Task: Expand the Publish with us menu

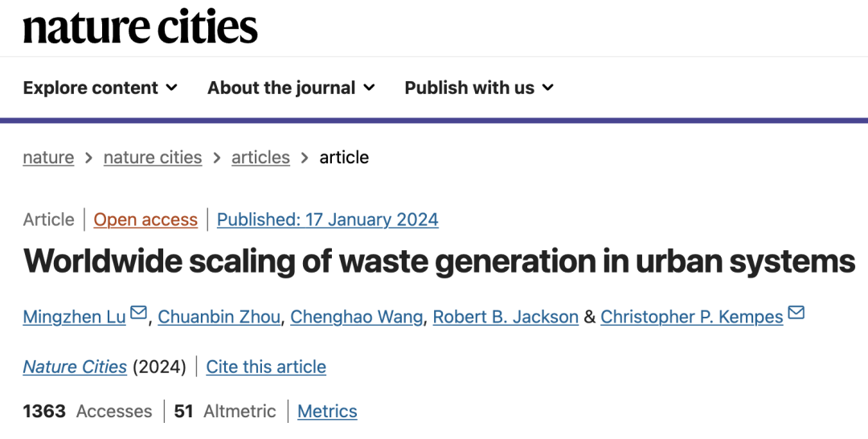Action: pyautogui.click(x=479, y=88)
